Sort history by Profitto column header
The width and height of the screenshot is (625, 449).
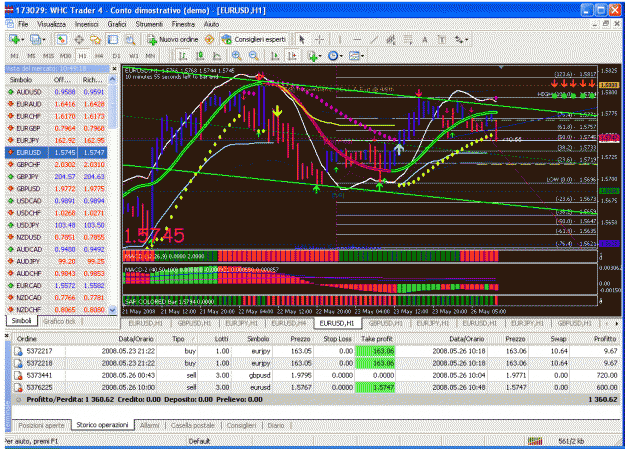[x=605, y=339]
